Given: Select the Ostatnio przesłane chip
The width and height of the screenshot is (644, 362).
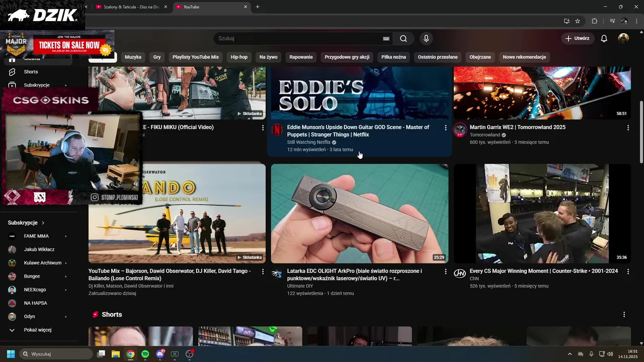Looking at the screenshot, I should pos(438,57).
